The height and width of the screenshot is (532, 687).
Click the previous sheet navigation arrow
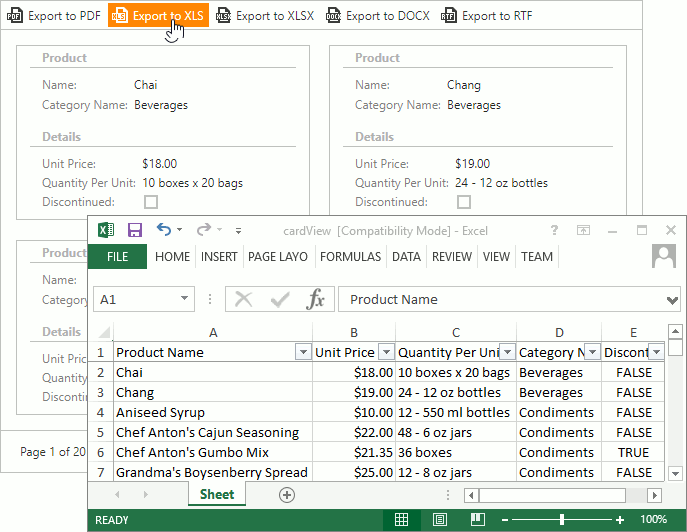tap(117, 495)
